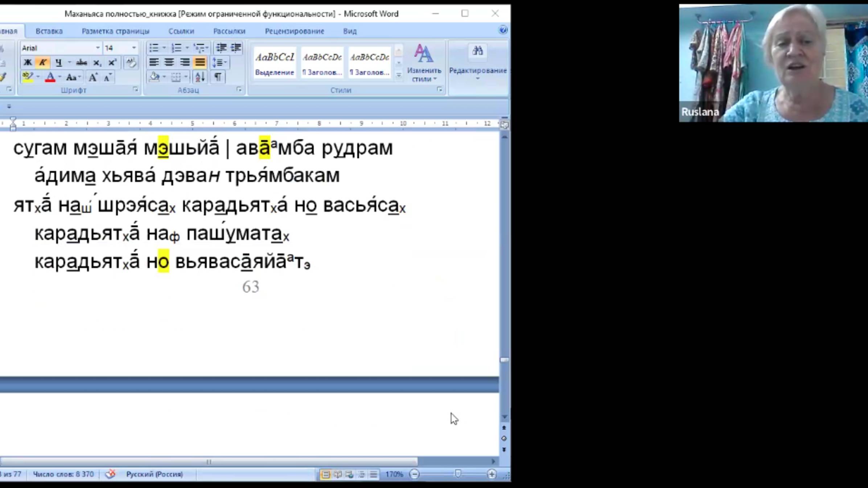
Task: Center align the paragraph
Action: pyautogui.click(x=169, y=62)
